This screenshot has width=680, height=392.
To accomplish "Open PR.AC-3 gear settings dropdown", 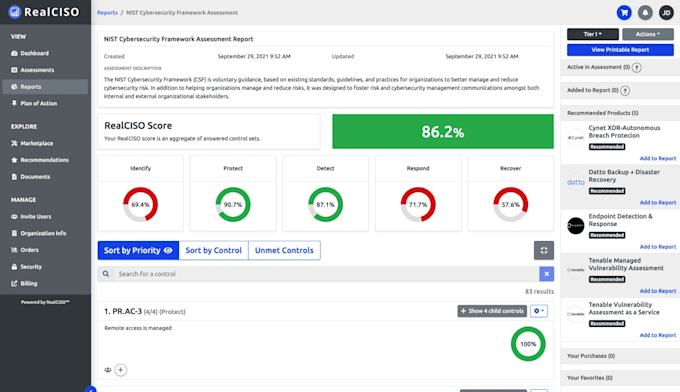I will (539, 311).
